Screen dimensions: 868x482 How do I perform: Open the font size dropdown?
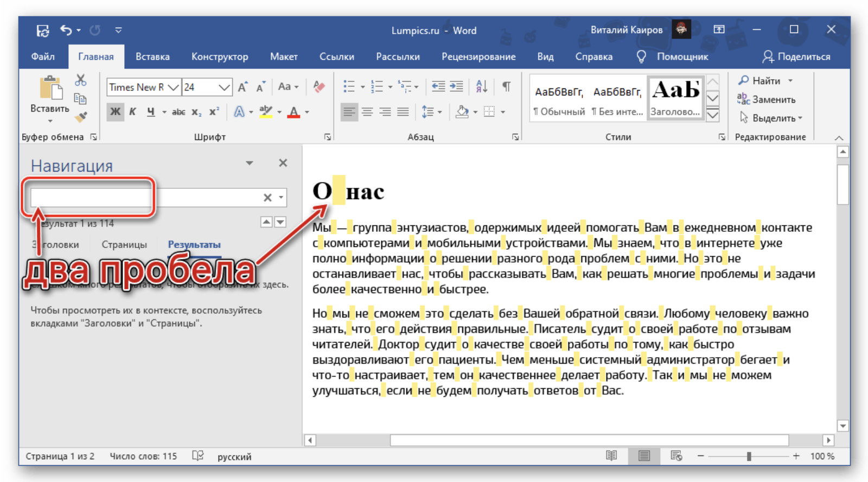[224, 87]
